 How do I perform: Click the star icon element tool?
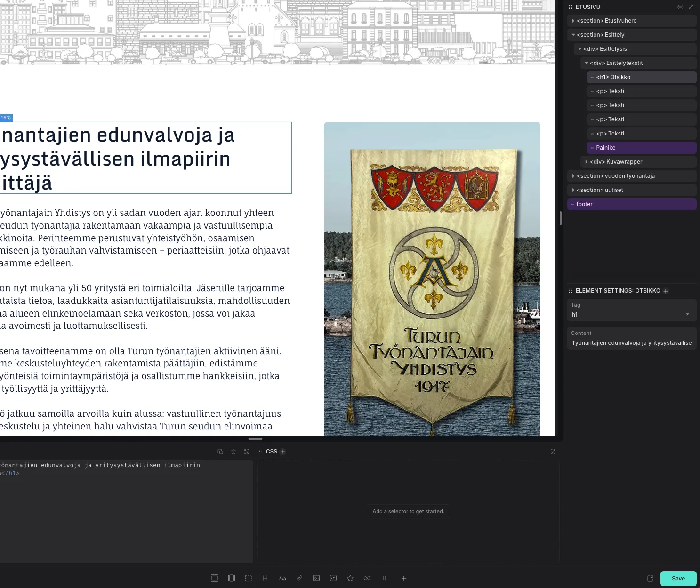[350, 578]
